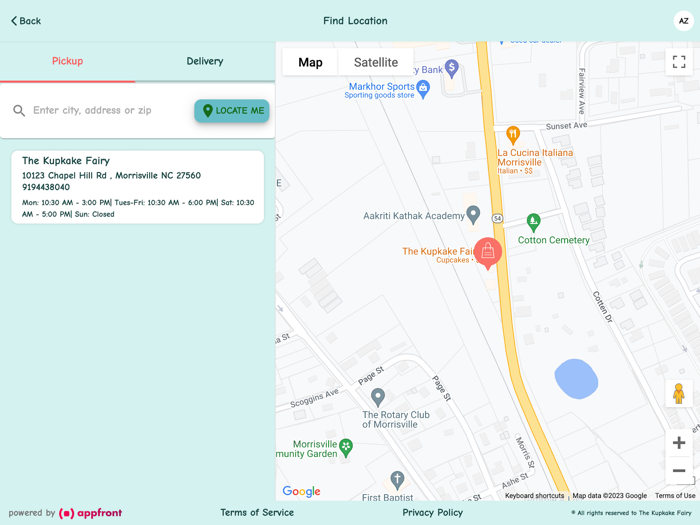The width and height of the screenshot is (700, 525).
Task: Toggle fullscreen map view
Action: click(x=679, y=62)
